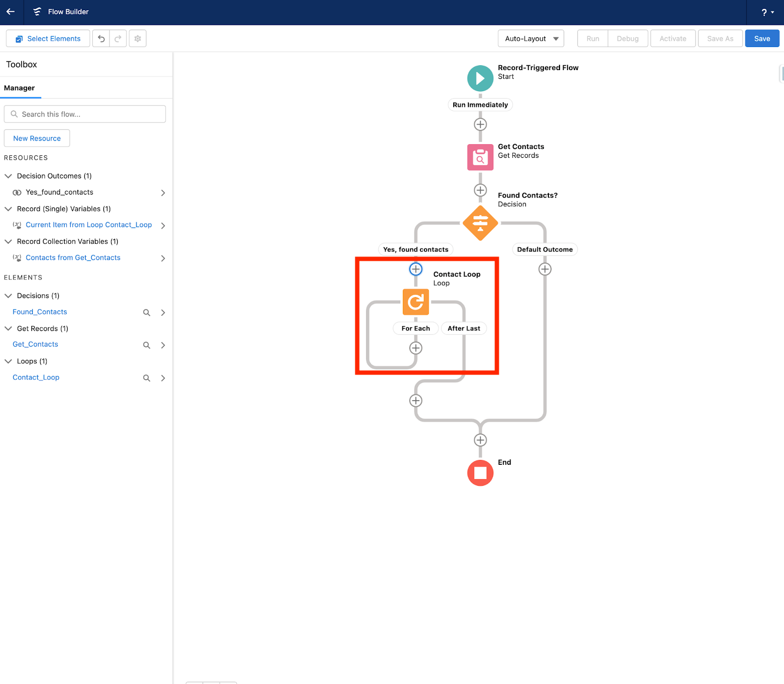Click the Undo icon
Screen dimensions: 784x684
100,38
